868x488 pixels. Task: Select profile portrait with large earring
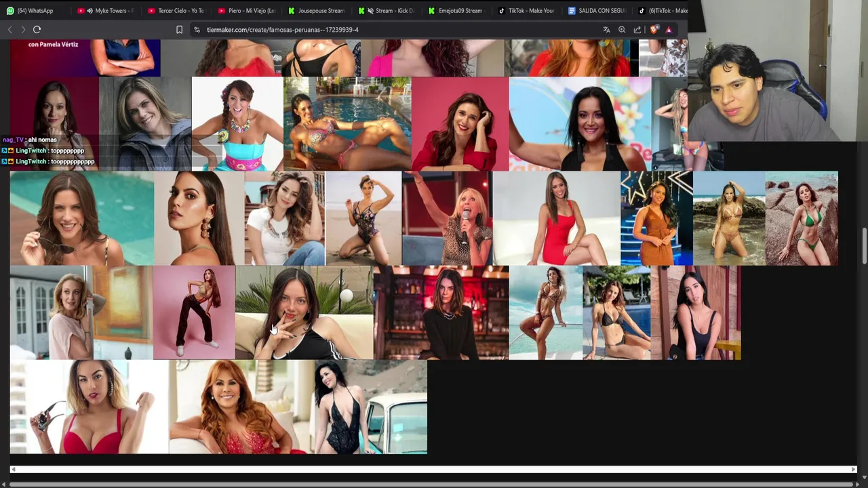[x=199, y=218]
